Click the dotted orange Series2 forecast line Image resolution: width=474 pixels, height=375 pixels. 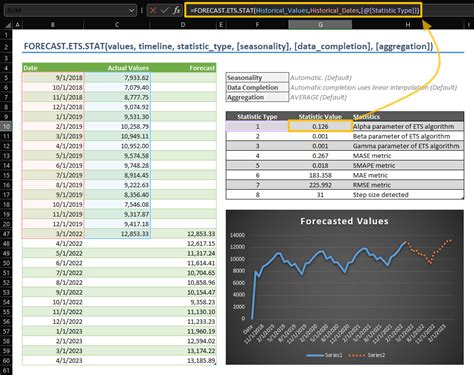tap(423, 256)
